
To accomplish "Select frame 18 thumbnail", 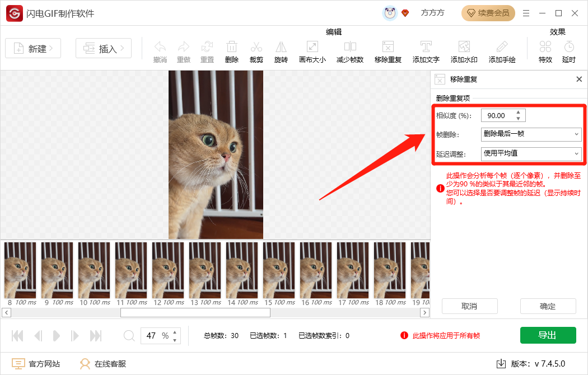I will (390, 270).
